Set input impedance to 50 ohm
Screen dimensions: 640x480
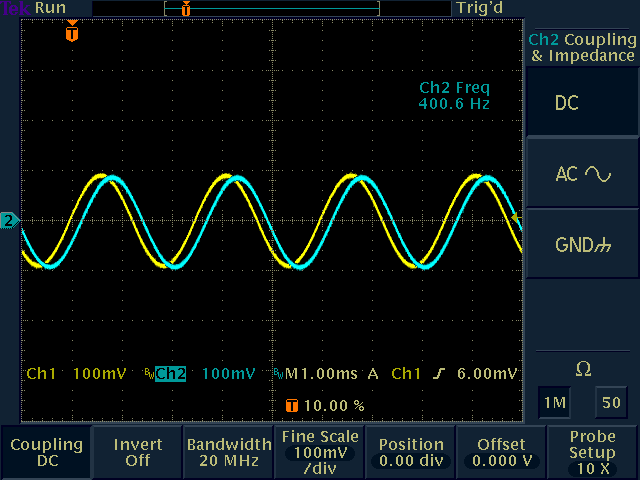tap(609, 401)
